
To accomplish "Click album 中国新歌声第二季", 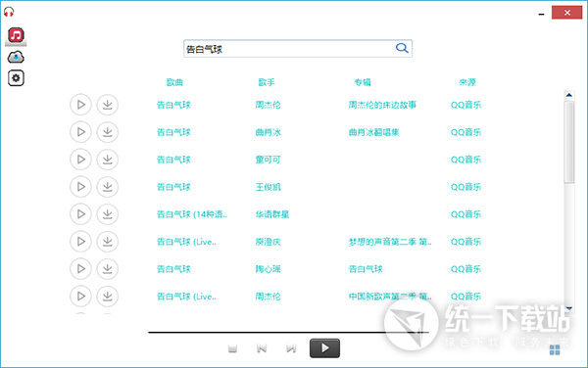I will [390, 297].
